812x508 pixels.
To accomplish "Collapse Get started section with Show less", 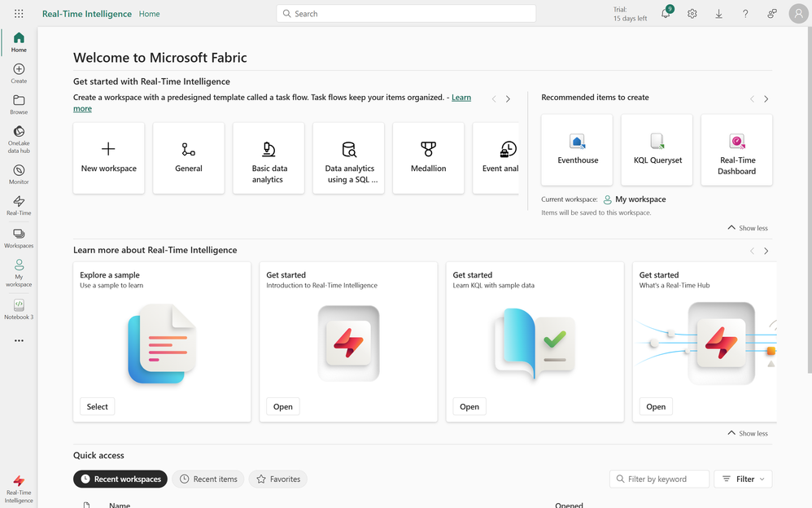I will point(748,228).
